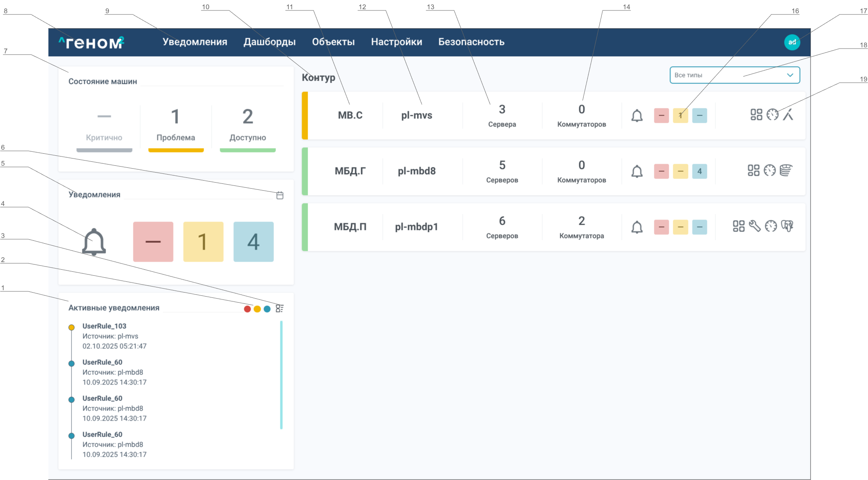Viewport: 868px width, 480px height.
Task: Click the blue badge showing 4 in pl-mbd8 row
Action: [700, 171]
